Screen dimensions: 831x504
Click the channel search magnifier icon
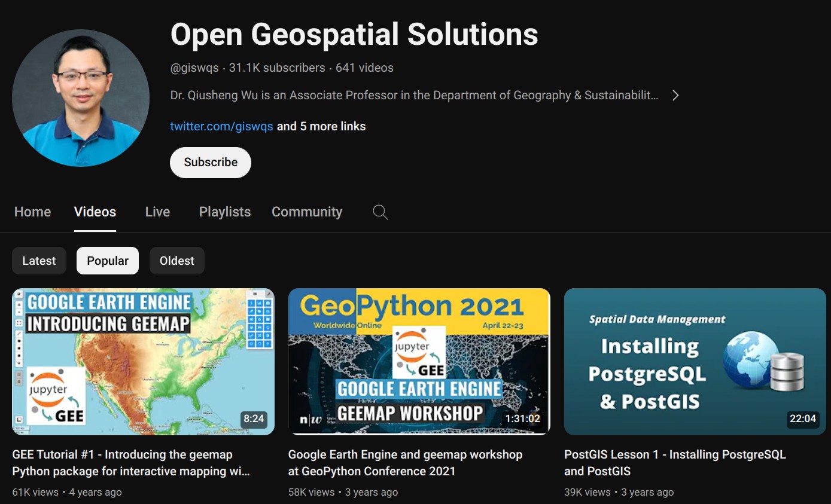381,212
